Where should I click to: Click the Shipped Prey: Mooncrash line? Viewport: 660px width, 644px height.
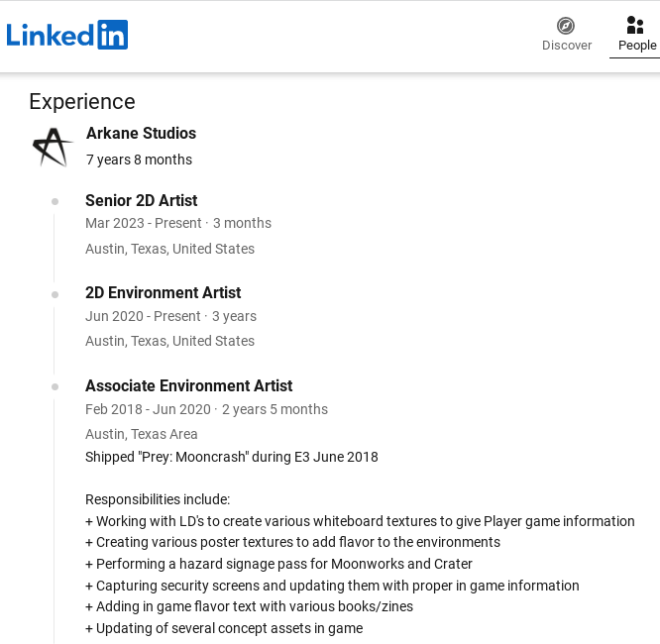pos(231,457)
